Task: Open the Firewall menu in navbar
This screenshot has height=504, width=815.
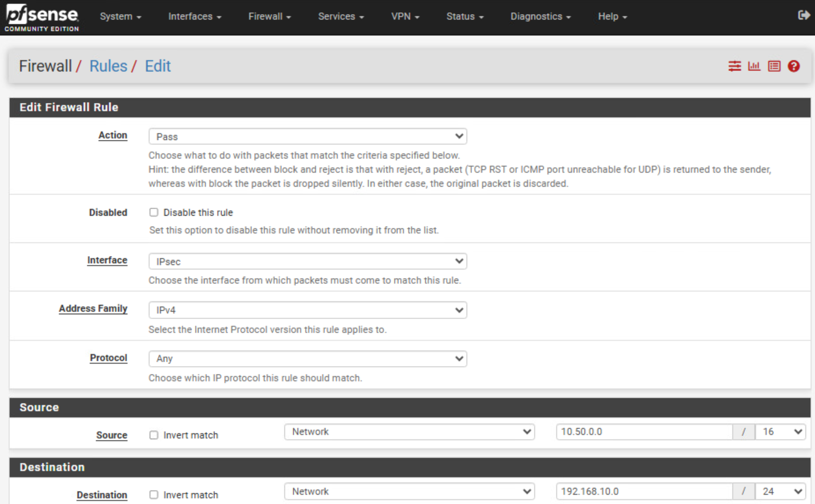Action: 269,16
